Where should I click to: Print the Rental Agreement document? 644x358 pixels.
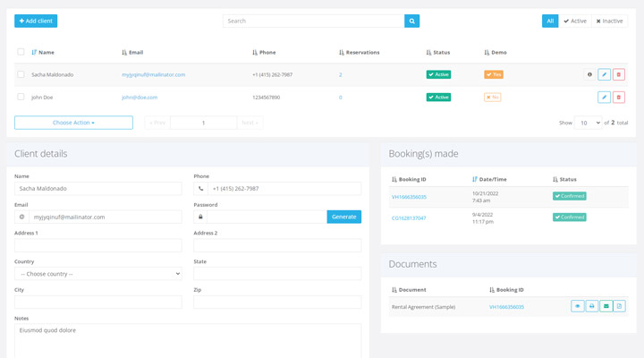pos(591,306)
